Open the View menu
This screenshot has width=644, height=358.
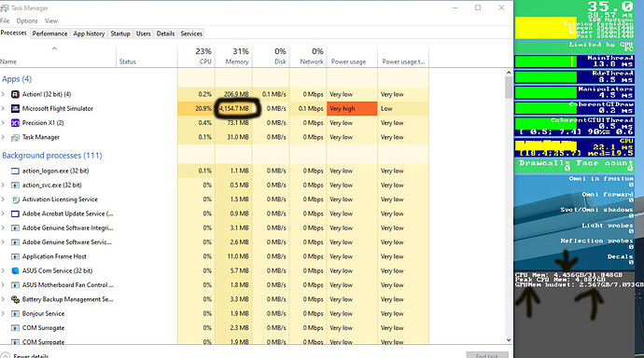point(51,21)
